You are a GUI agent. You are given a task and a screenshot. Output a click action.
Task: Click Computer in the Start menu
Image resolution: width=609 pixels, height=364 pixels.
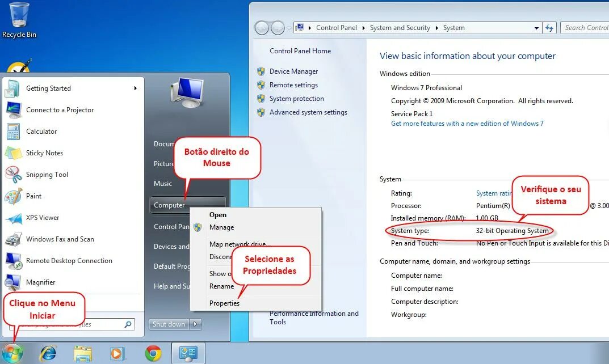pos(188,205)
